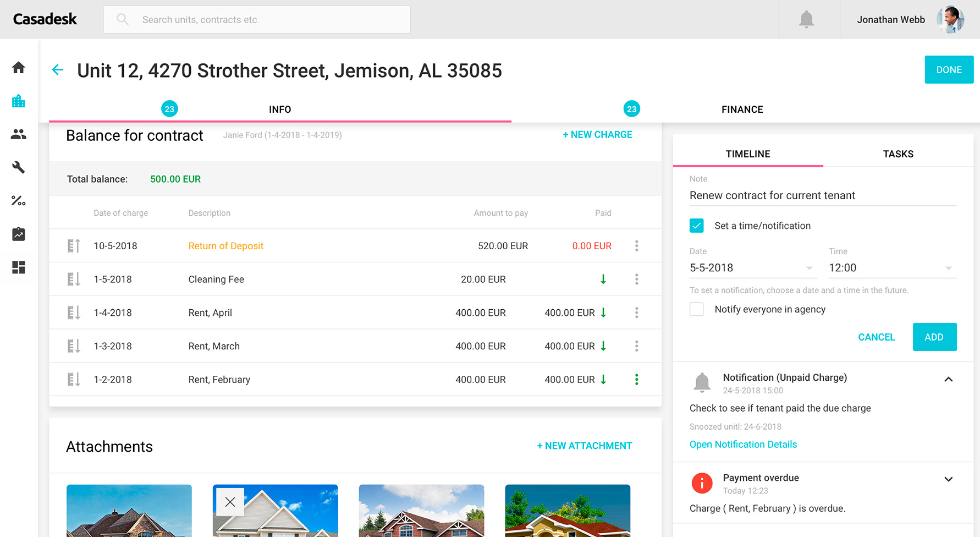
Task: Open the options menu for Rent, February
Action: pyautogui.click(x=636, y=379)
